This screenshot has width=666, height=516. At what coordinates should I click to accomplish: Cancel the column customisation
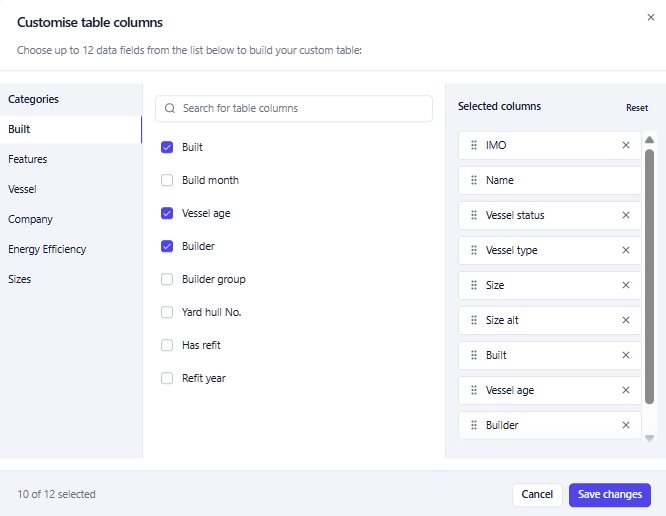pos(537,495)
